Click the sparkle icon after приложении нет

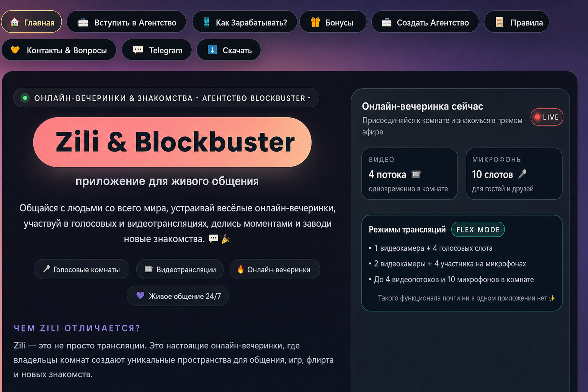[x=552, y=298]
